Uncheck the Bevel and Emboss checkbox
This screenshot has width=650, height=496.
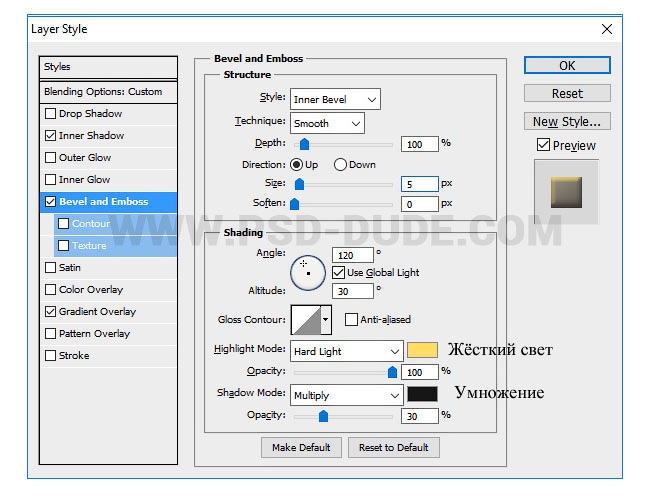coord(51,201)
